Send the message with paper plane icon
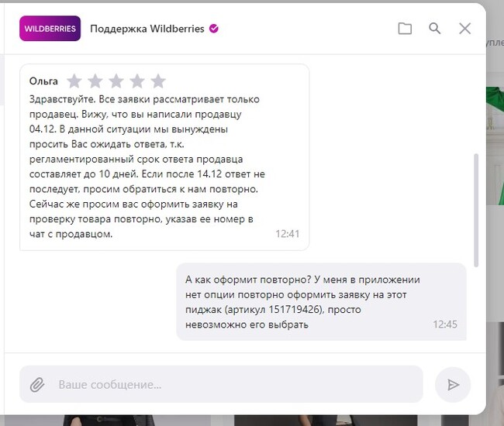 coord(453,385)
